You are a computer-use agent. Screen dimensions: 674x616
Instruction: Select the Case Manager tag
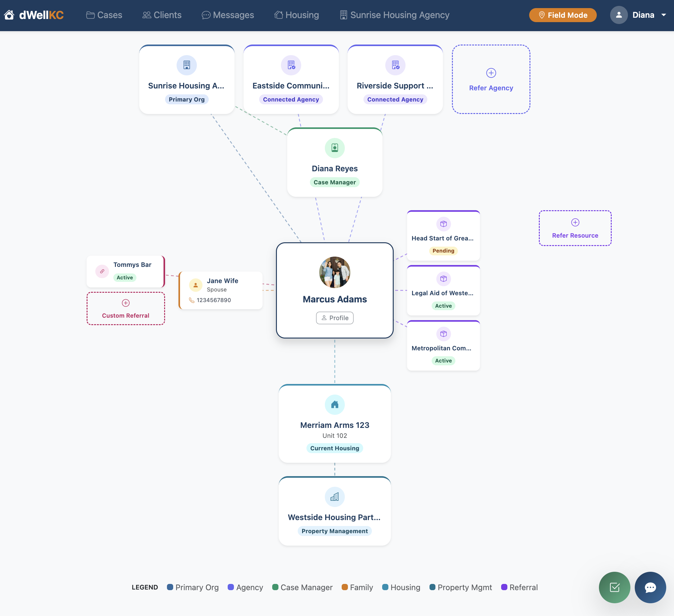(x=335, y=182)
